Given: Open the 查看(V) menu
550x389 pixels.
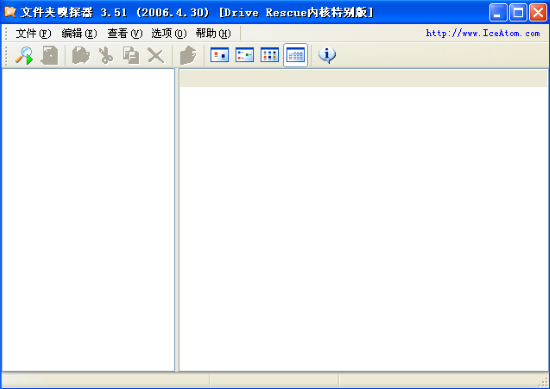Looking at the screenshot, I should (x=125, y=33).
